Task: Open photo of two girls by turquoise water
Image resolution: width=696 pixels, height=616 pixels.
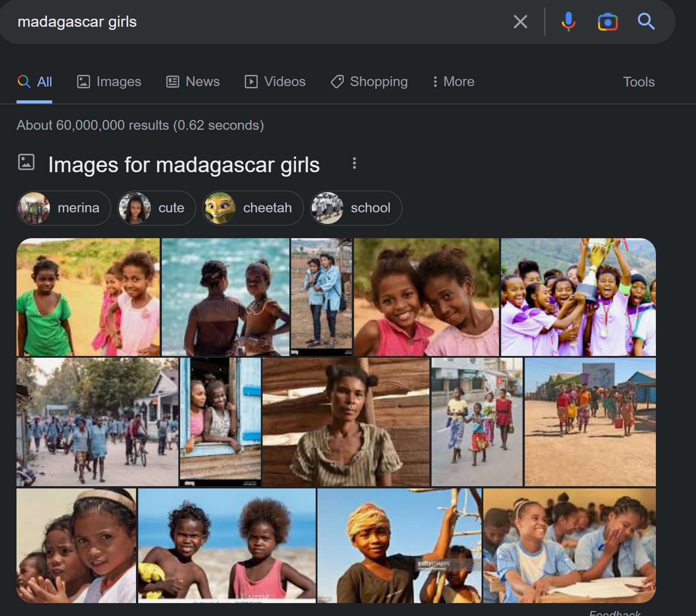Action: coord(226,297)
